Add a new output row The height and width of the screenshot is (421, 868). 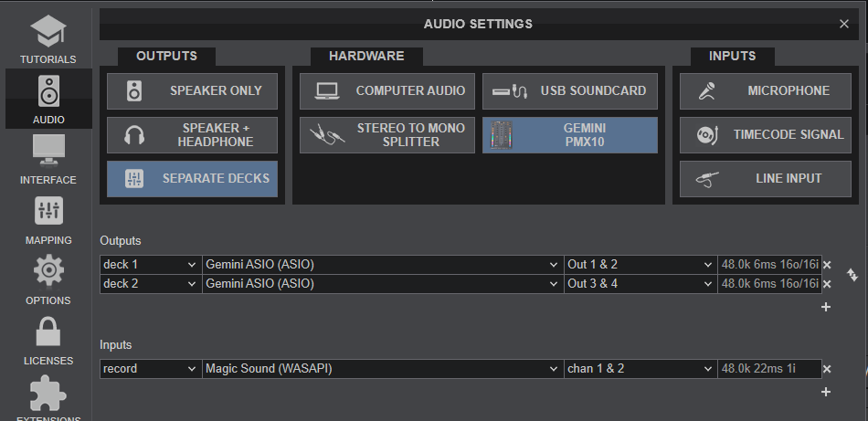pyautogui.click(x=826, y=307)
